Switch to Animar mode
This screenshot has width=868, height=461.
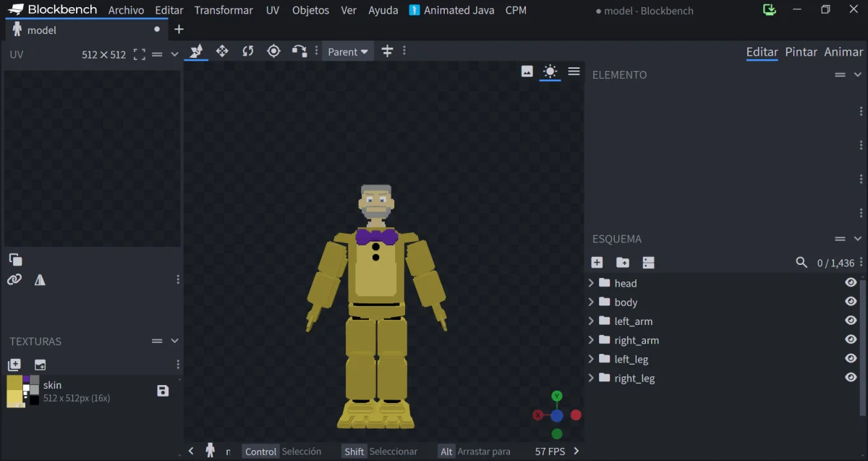(x=843, y=52)
